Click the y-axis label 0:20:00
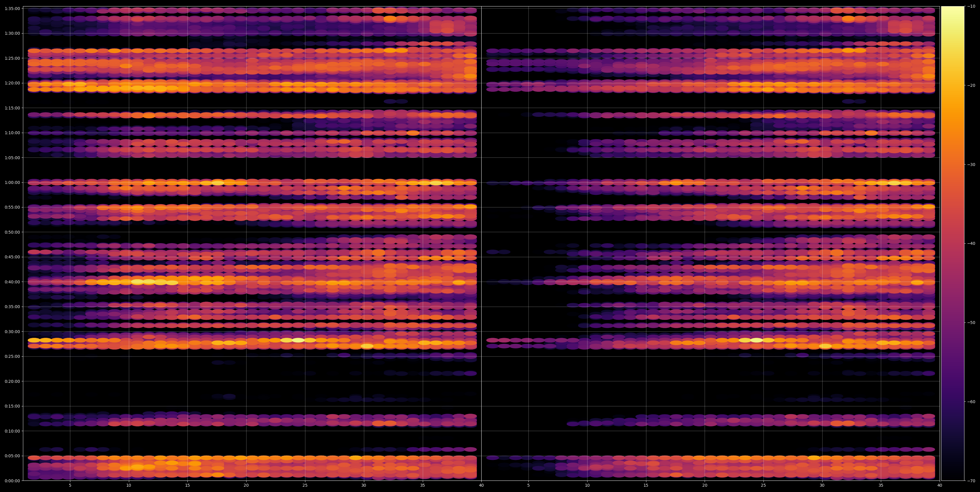Screen dimensions: 980x492 click(12, 381)
